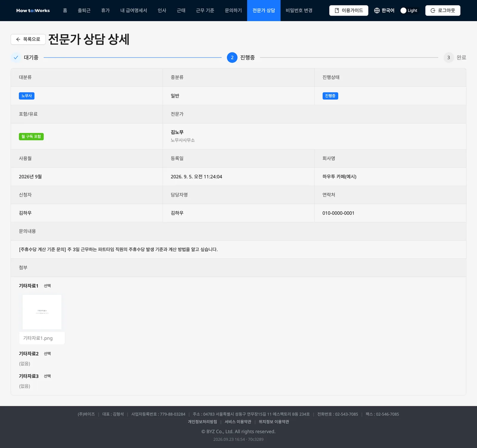Image resolution: width=477 pixels, height=448 pixels.
Task: Click the logout icon in 로그아웃 button
Action: click(433, 10)
